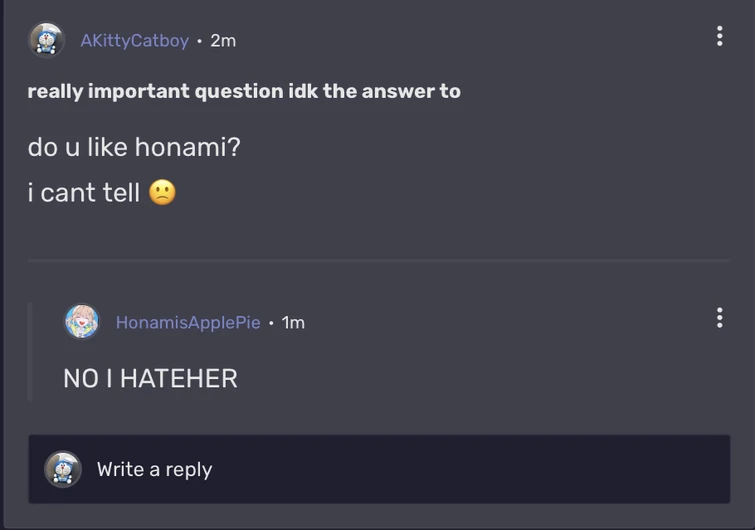Click the post's 2m timestamp
This screenshot has width=755, height=530.
pyautogui.click(x=223, y=41)
